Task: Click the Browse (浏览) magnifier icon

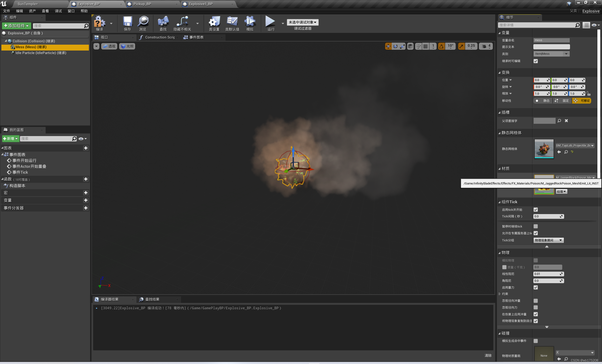Action: (x=143, y=21)
